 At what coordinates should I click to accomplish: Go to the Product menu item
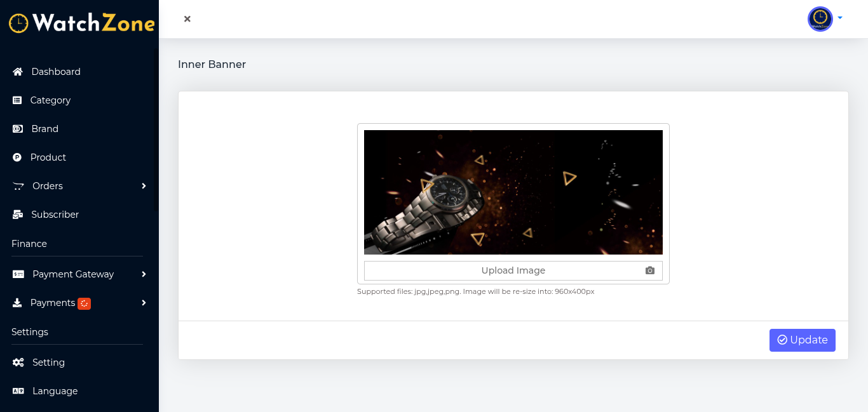[48, 157]
